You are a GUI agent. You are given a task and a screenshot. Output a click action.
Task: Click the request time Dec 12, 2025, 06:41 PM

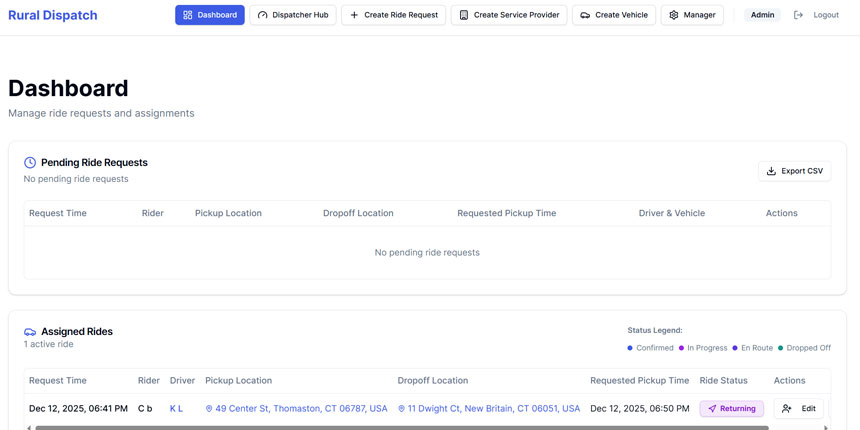tap(78, 409)
